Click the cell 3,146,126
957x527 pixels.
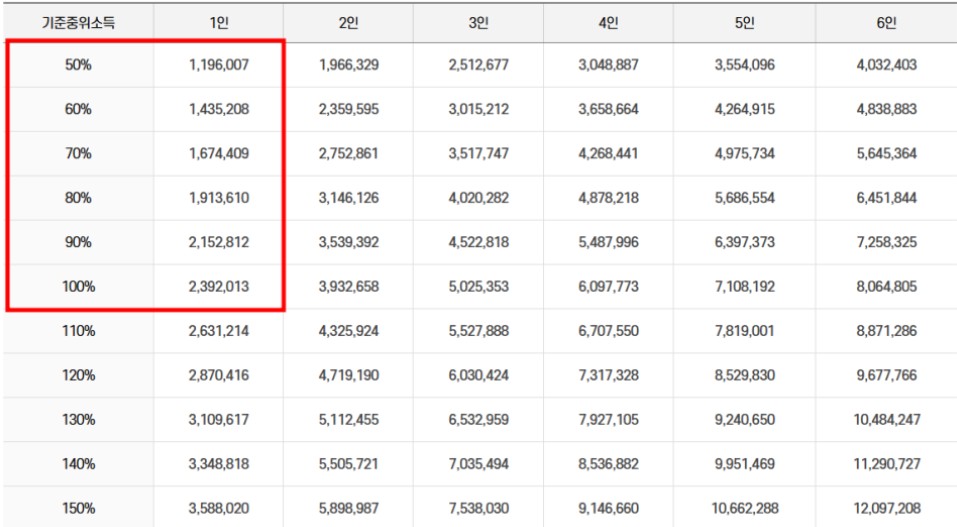[x=348, y=198]
